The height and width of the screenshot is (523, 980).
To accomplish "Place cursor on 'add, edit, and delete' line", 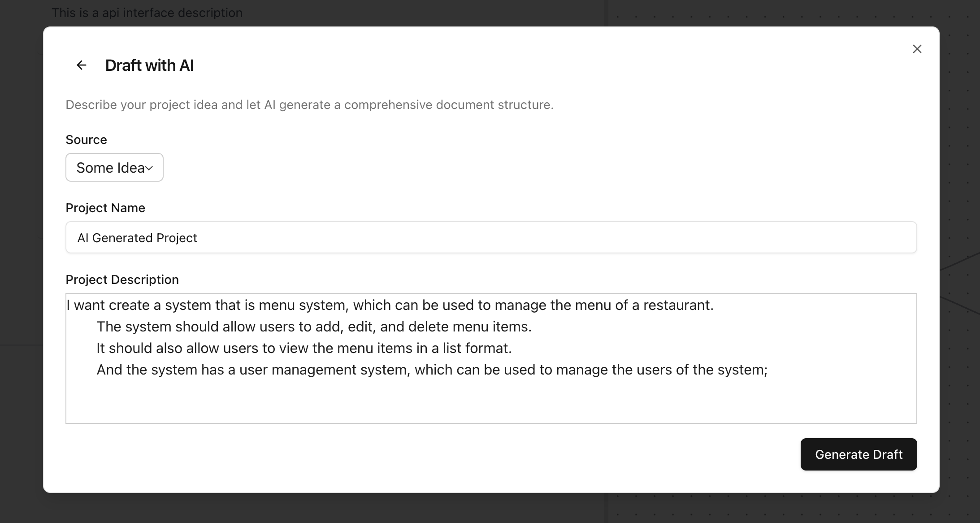I will [x=314, y=327].
